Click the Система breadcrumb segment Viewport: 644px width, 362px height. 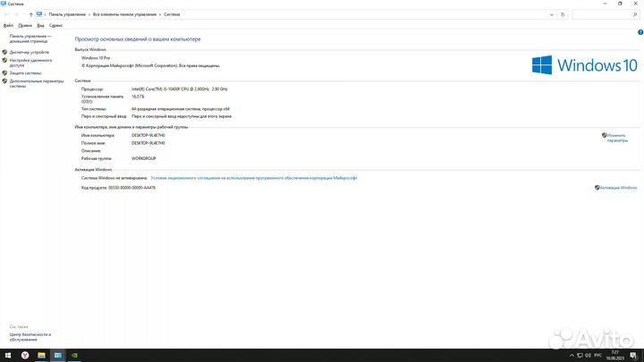pyautogui.click(x=172, y=14)
